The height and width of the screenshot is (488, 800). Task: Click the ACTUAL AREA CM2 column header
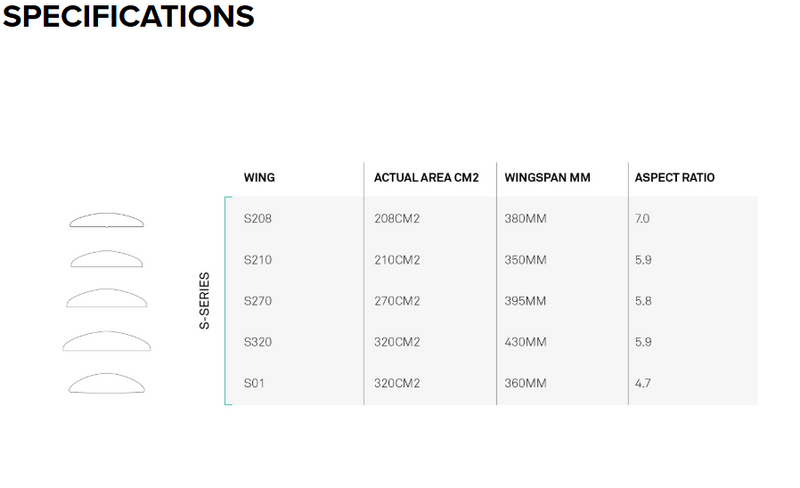coord(426,178)
